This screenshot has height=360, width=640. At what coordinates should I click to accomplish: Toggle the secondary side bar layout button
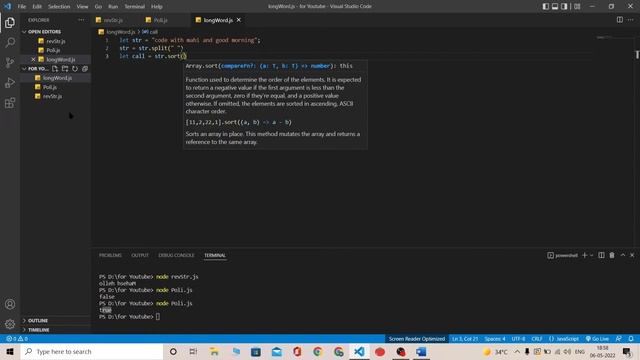tap(564, 6)
